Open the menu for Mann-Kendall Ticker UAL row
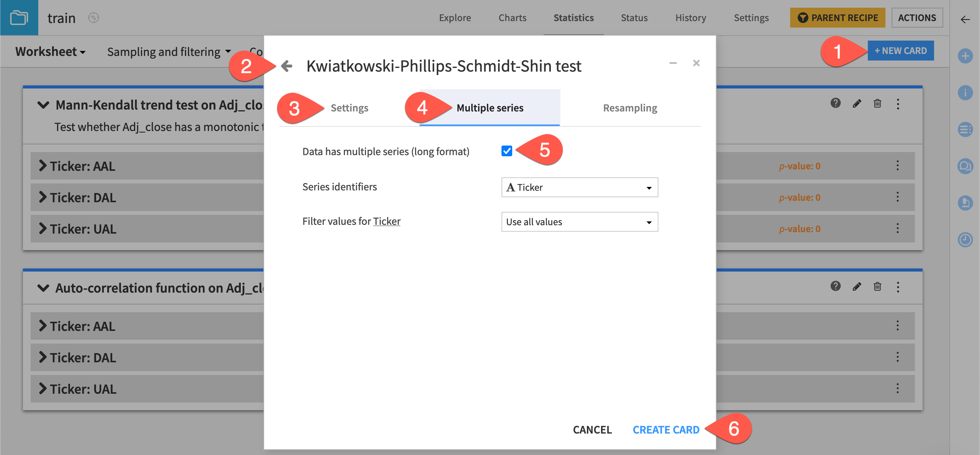The height and width of the screenshot is (455, 980). click(x=898, y=228)
